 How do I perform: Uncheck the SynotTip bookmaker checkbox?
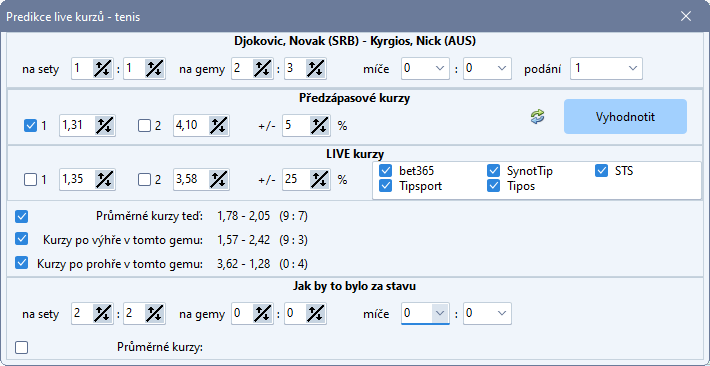click(x=493, y=171)
